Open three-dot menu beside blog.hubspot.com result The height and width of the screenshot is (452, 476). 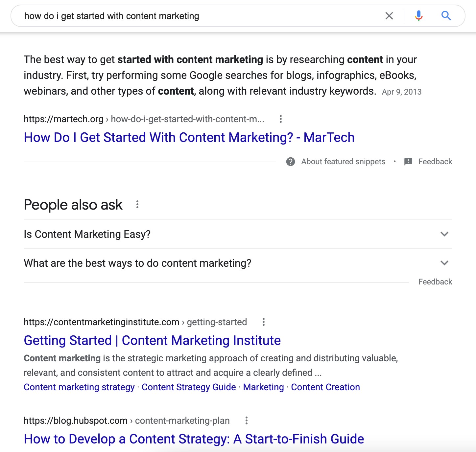coord(246,420)
